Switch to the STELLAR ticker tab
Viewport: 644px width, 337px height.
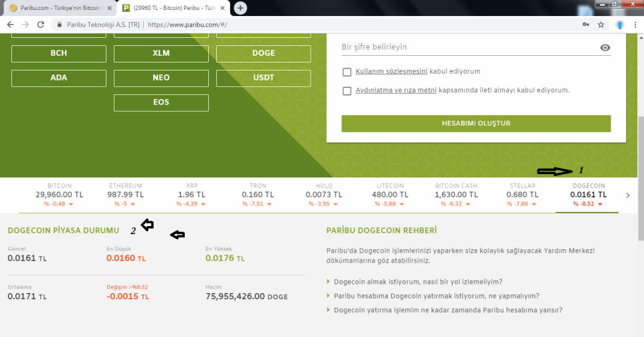tap(522, 195)
